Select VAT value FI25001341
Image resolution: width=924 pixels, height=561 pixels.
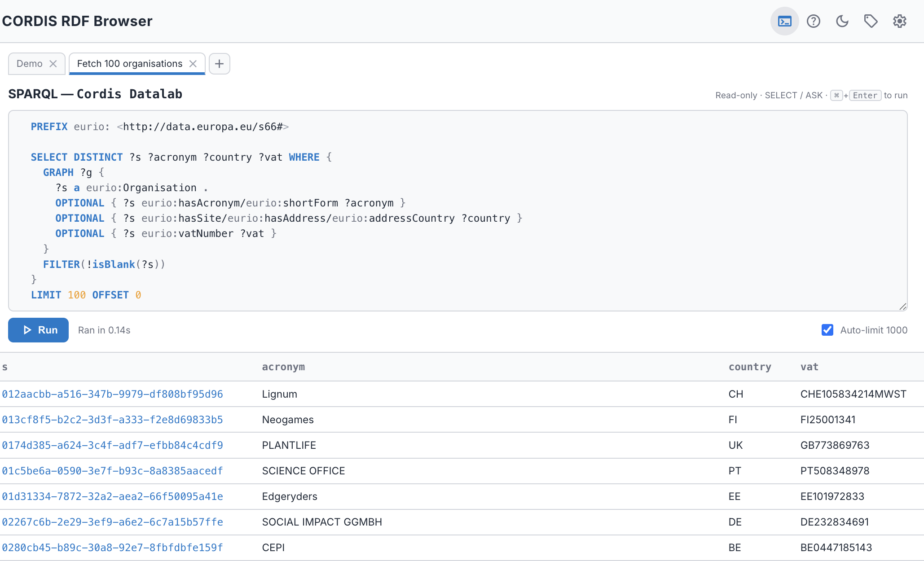pyautogui.click(x=828, y=420)
